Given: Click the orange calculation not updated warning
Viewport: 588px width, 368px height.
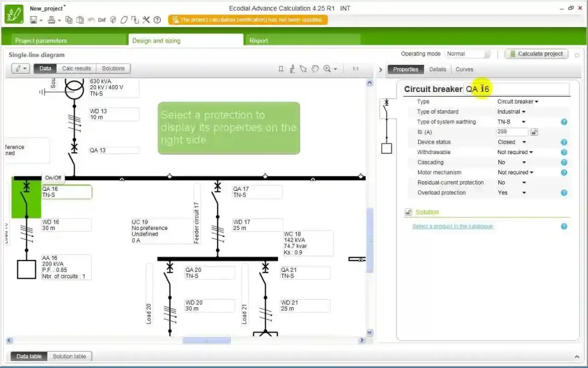Looking at the screenshot, I should (247, 20).
